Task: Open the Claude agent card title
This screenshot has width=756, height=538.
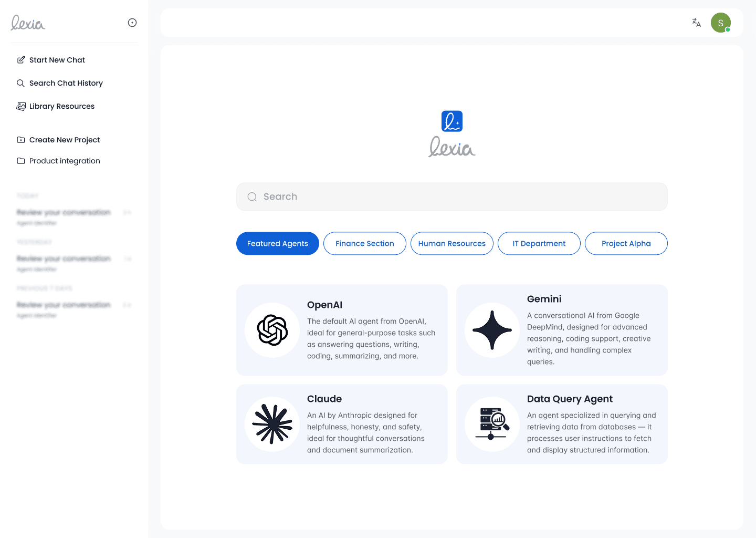Action: 324,399
